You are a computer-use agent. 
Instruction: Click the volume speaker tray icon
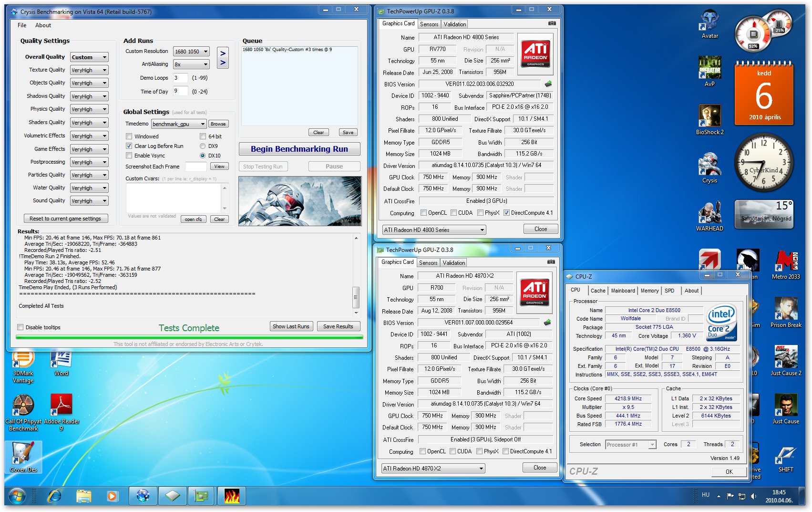pos(753,496)
